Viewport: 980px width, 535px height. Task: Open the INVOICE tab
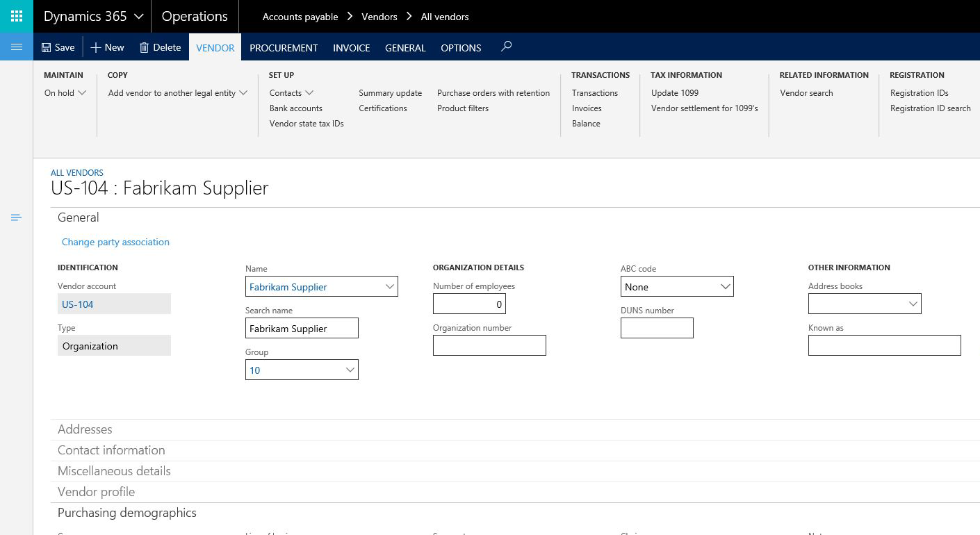tap(351, 47)
